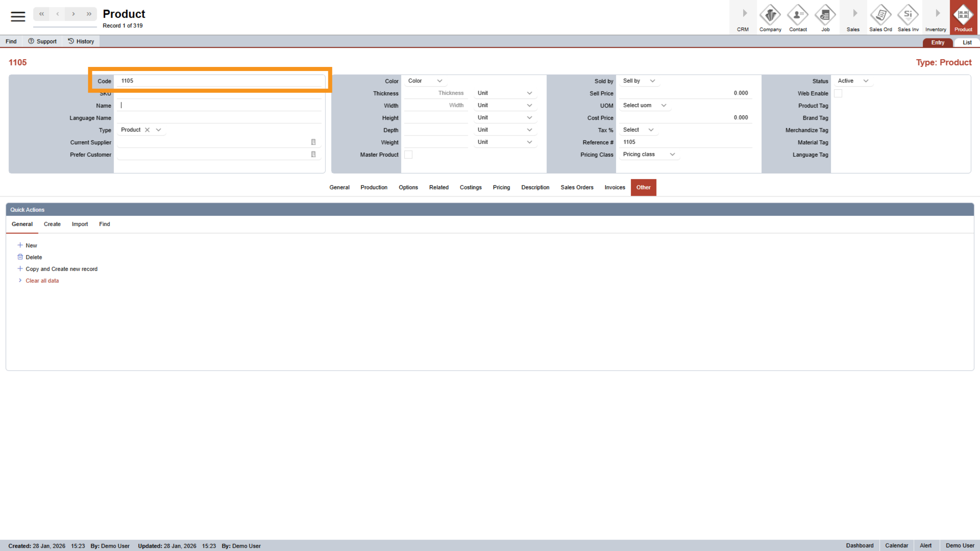980x551 pixels.
Task: Expand the Pricing Class dropdown
Action: [x=649, y=154]
